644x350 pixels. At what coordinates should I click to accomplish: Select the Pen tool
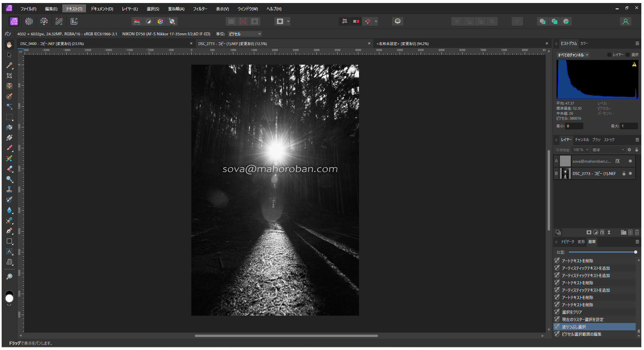tap(9, 231)
